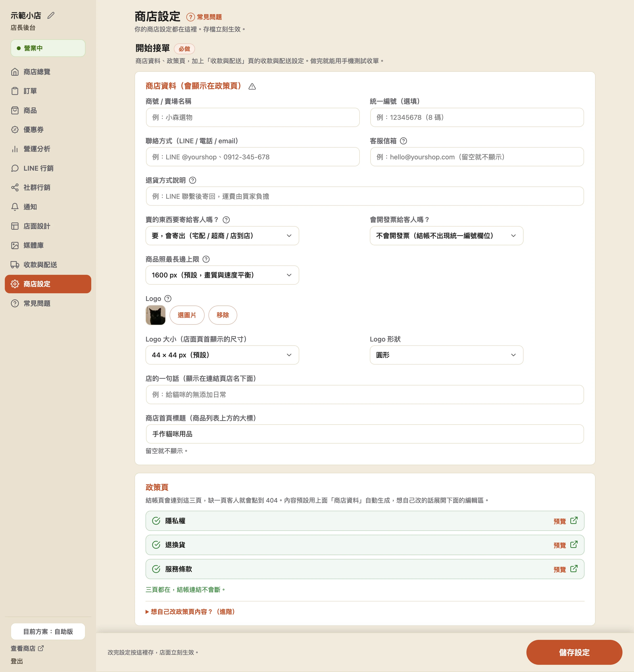634x672 pixels.
Task: Toggle the 營業中 store status
Action: pyautogui.click(x=48, y=48)
